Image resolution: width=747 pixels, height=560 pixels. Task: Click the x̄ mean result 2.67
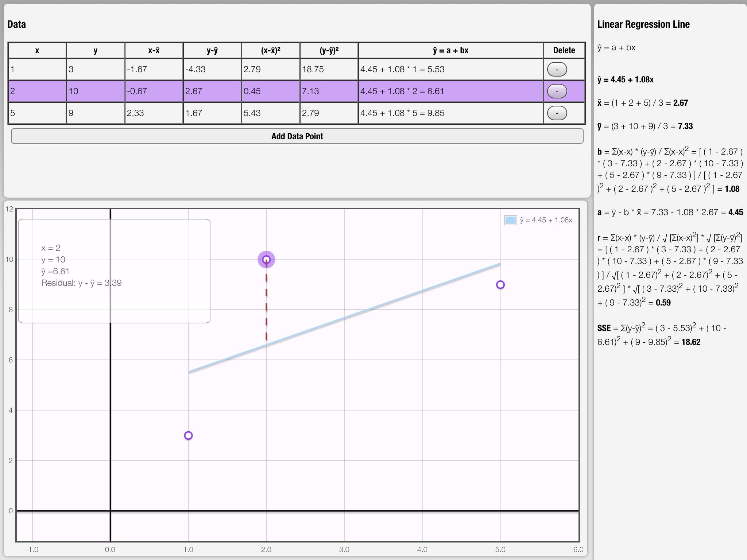pyautogui.click(x=681, y=103)
